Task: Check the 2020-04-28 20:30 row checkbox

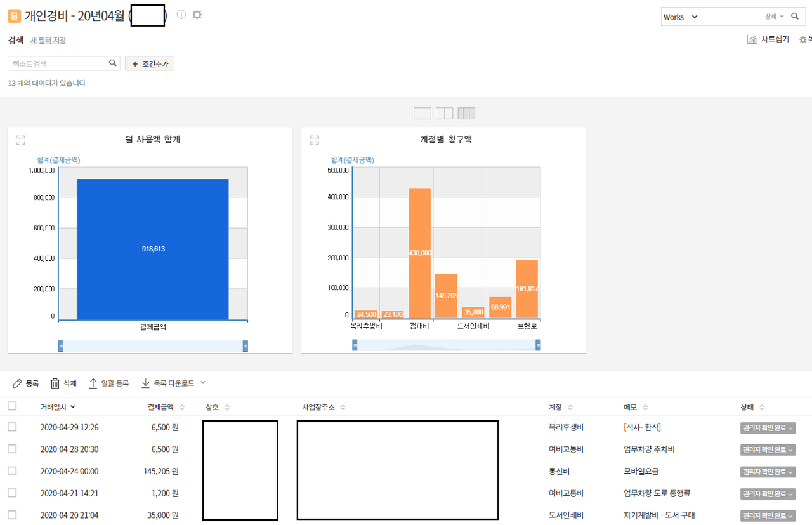Action: [x=12, y=449]
